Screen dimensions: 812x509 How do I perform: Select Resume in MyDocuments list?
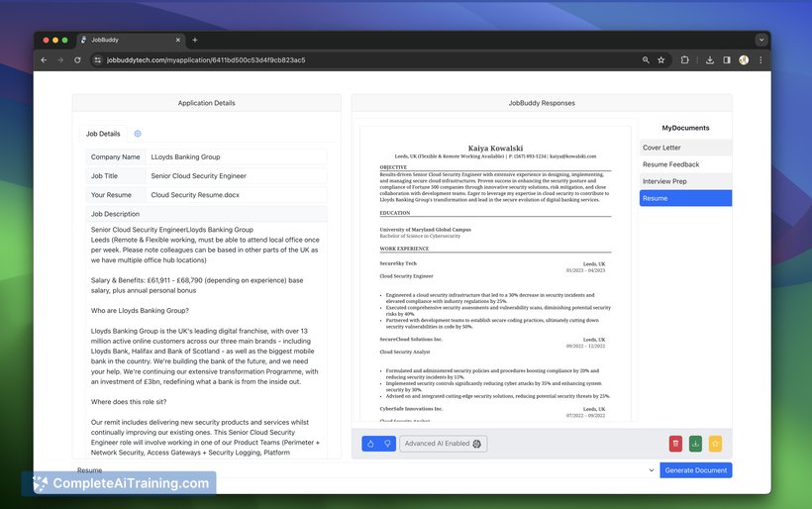click(x=685, y=198)
